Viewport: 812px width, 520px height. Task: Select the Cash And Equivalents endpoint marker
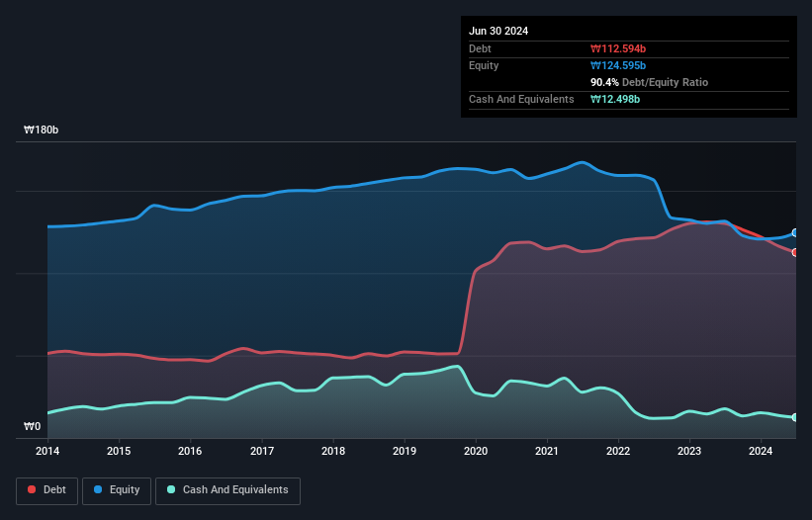795,417
